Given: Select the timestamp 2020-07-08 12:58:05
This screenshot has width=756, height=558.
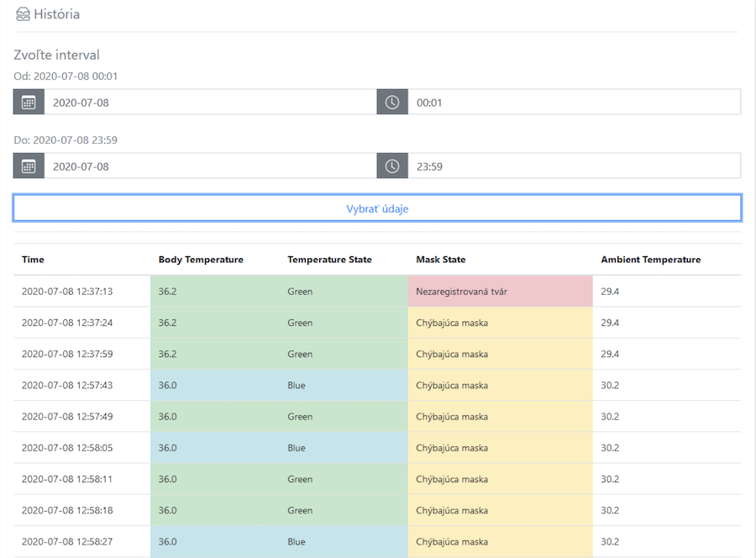Looking at the screenshot, I should click(x=67, y=448).
